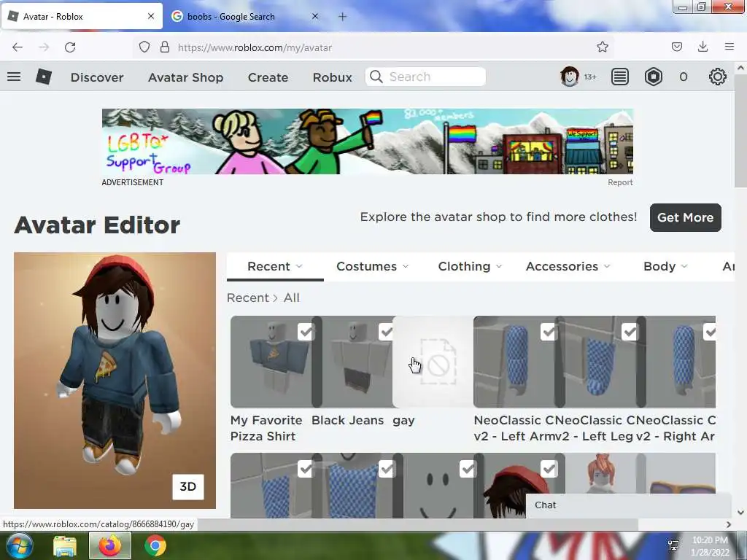Click the Black Jeans item name

click(x=348, y=420)
